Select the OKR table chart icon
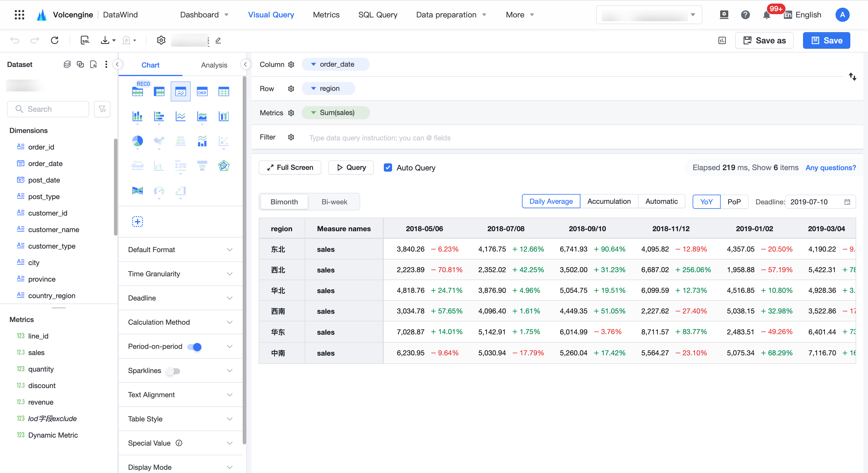This screenshot has height=473, width=868. tap(202, 92)
